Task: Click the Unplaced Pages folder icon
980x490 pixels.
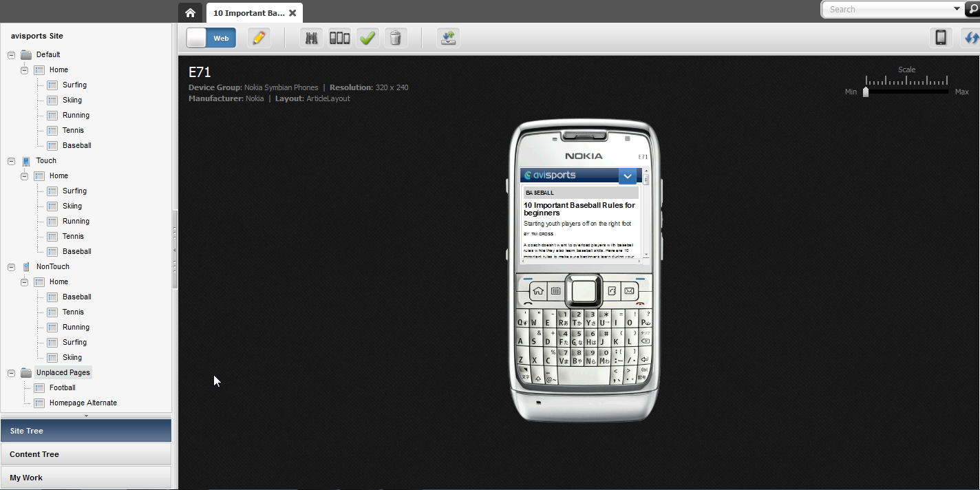Action: point(26,372)
